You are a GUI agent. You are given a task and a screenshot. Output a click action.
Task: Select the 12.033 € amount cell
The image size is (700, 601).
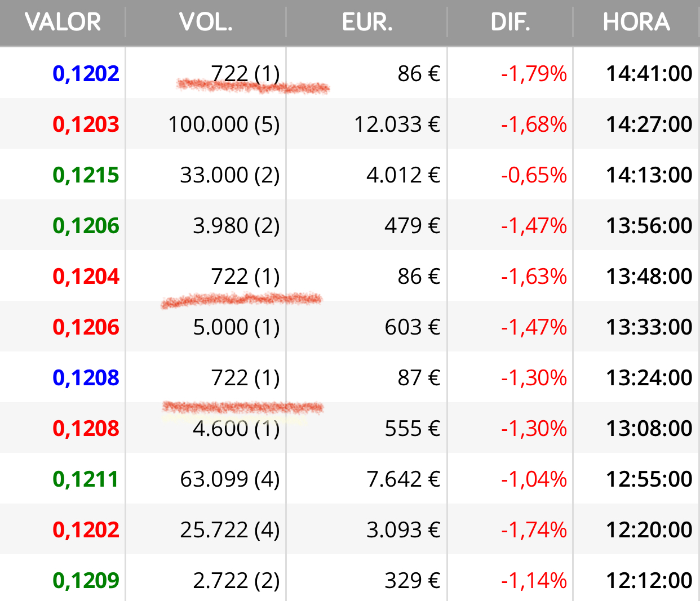tap(397, 124)
